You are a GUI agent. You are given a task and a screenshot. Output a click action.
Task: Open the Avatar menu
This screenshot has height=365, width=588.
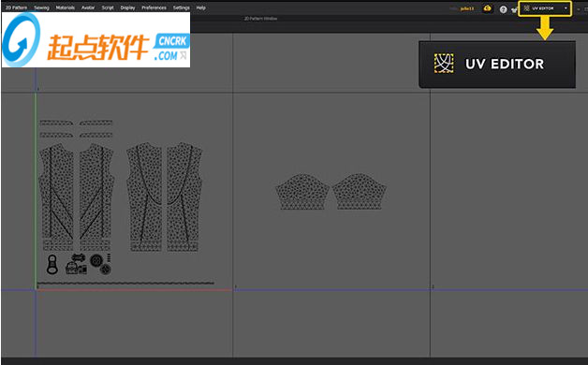88,7
